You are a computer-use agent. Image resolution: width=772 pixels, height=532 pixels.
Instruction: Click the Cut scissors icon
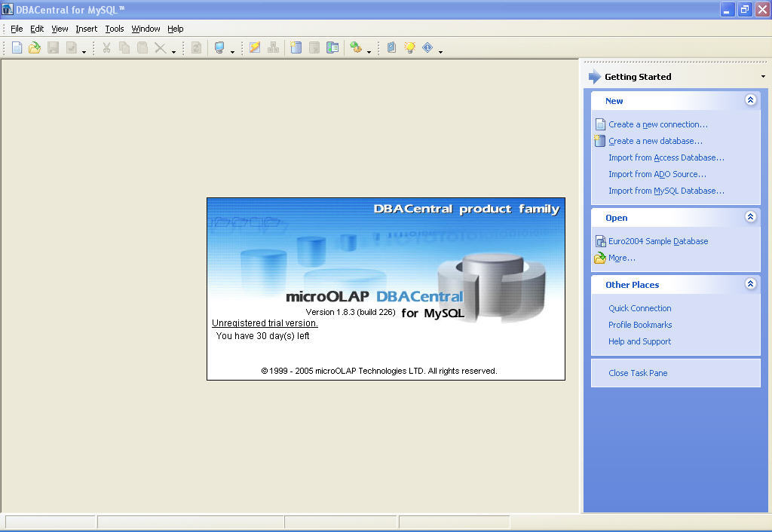click(x=106, y=47)
